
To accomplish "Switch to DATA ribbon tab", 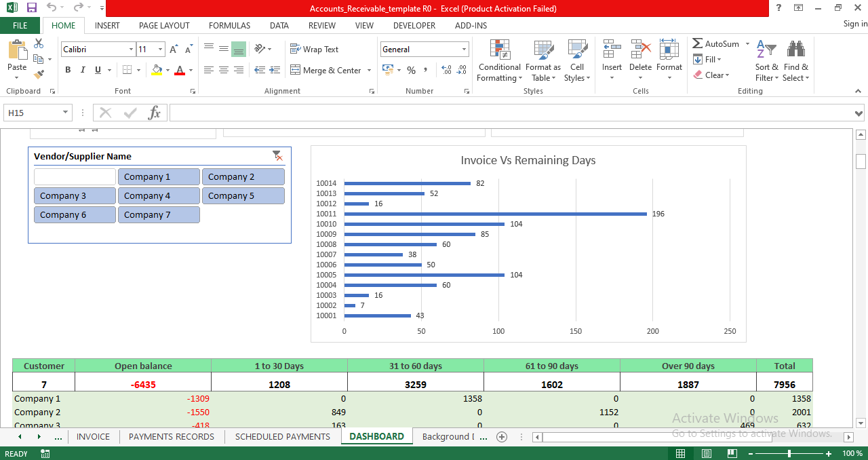I will 279,26.
